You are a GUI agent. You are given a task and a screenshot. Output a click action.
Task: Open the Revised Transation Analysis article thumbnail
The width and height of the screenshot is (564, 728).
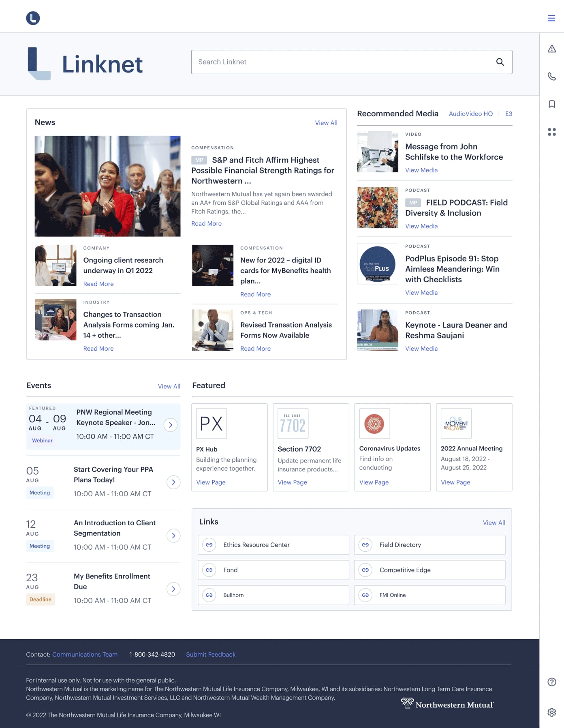pos(213,330)
